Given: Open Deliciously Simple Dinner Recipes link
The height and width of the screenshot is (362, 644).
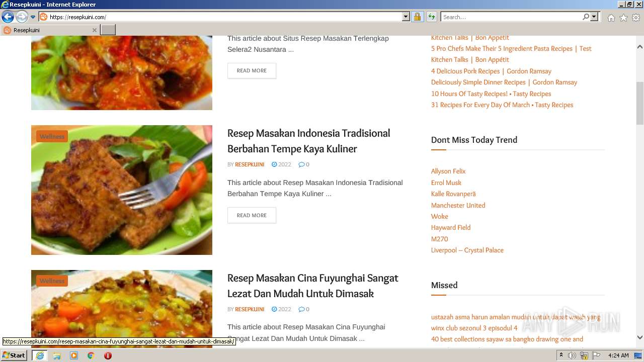Looking at the screenshot, I should tap(504, 82).
